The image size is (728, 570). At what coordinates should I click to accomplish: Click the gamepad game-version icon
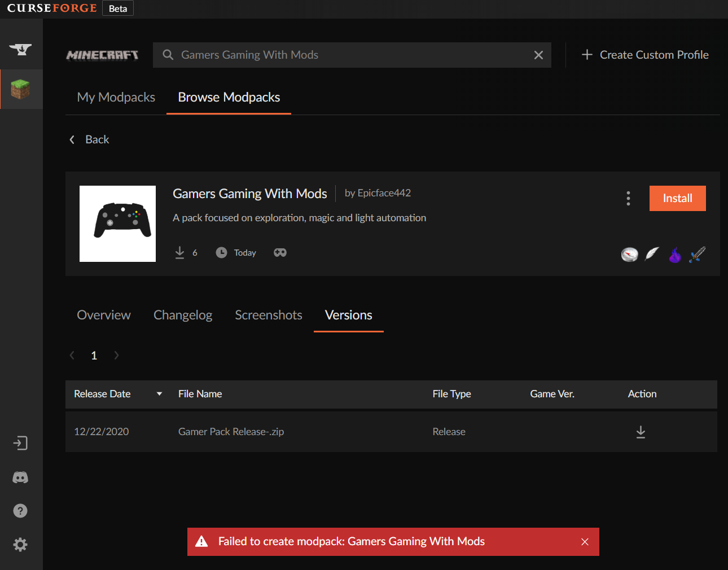pos(280,252)
